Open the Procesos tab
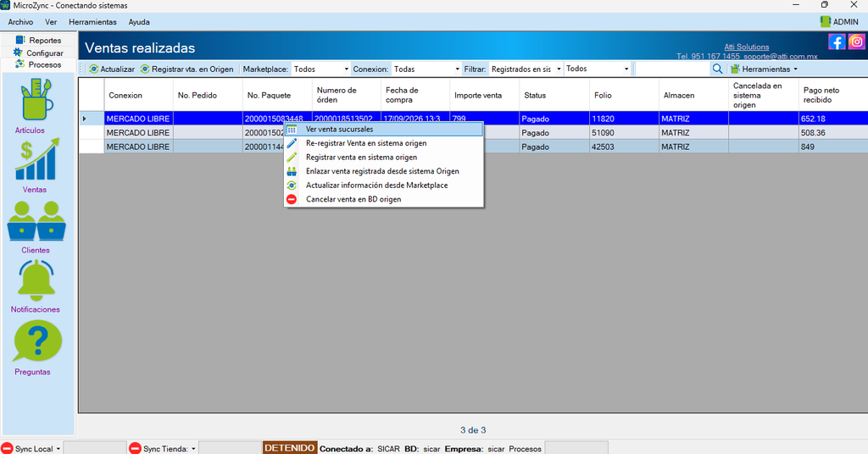The image size is (868, 454). click(38, 64)
